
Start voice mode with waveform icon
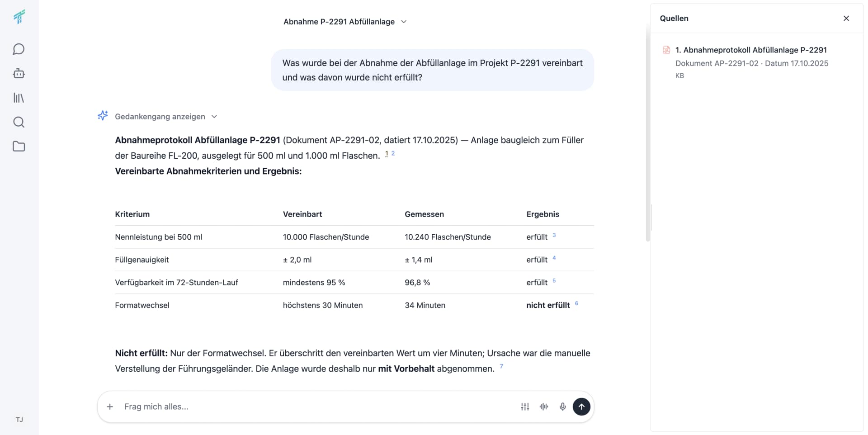tap(544, 407)
